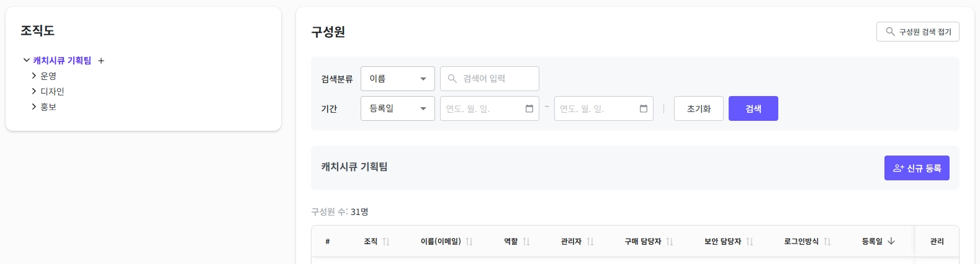Click the 신규 등록 button

pyautogui.click(x=917, y=168)
